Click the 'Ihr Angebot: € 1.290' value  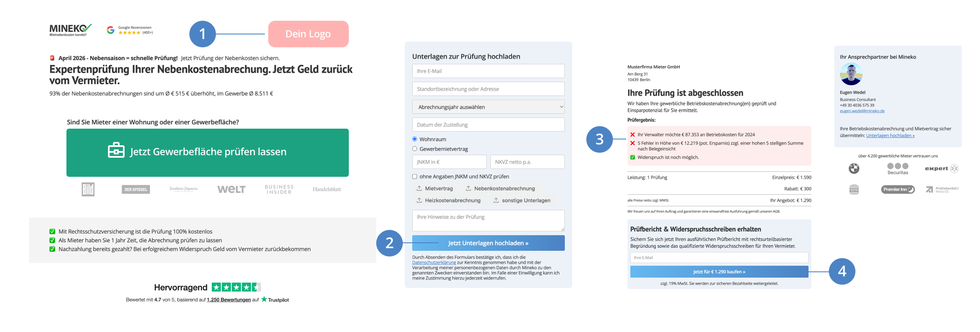[791, 200]
